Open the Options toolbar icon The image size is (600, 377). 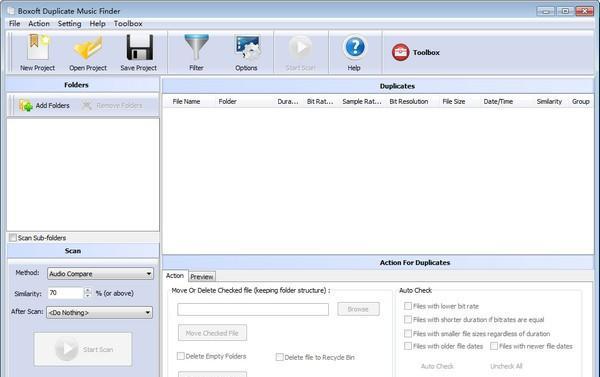[247, 47]
